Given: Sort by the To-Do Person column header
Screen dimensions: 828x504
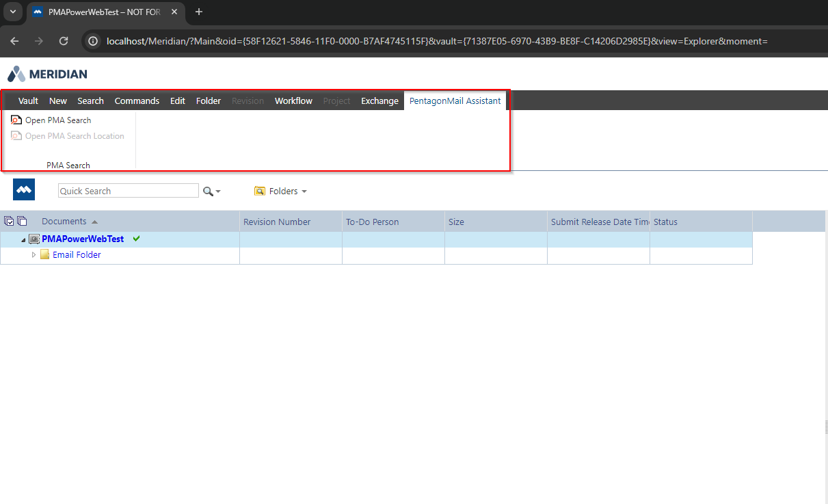Looking at the screenshot, I should [393, 222].
